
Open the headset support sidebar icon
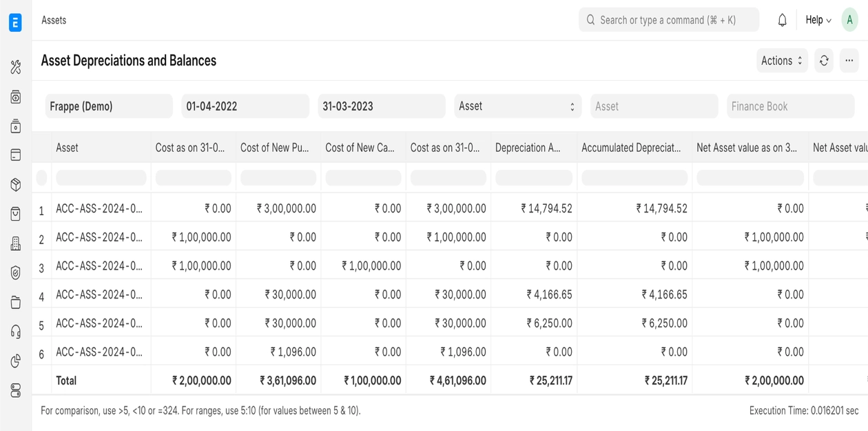pos(16,332)
